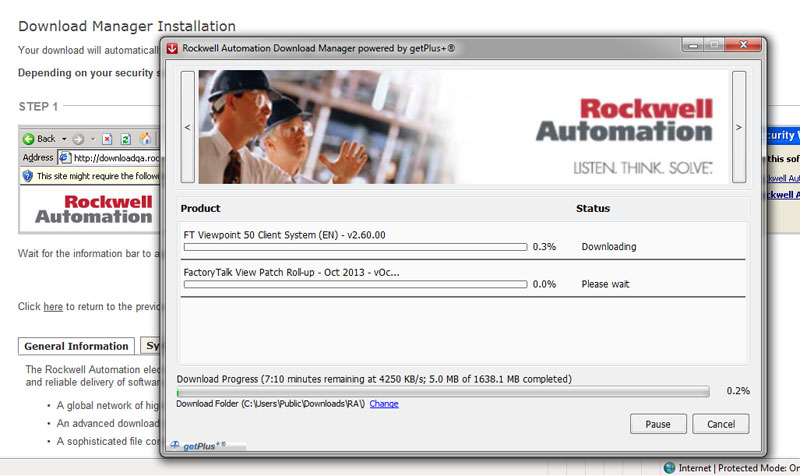Click the Status column header
The width and height of the screenshot is (800, 476).
pyautogui.click(x=593, y=208)
